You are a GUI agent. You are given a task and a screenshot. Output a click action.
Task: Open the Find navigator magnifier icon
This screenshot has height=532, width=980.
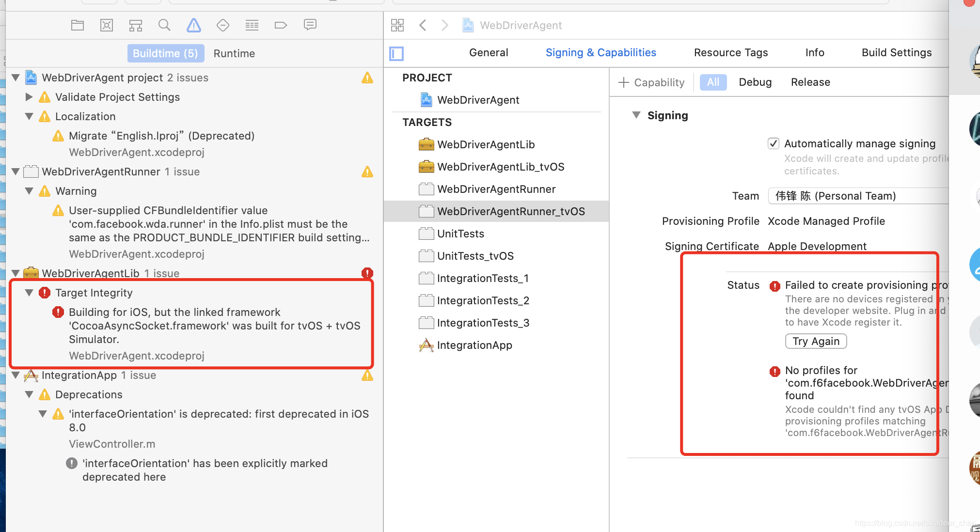(164, 25)
